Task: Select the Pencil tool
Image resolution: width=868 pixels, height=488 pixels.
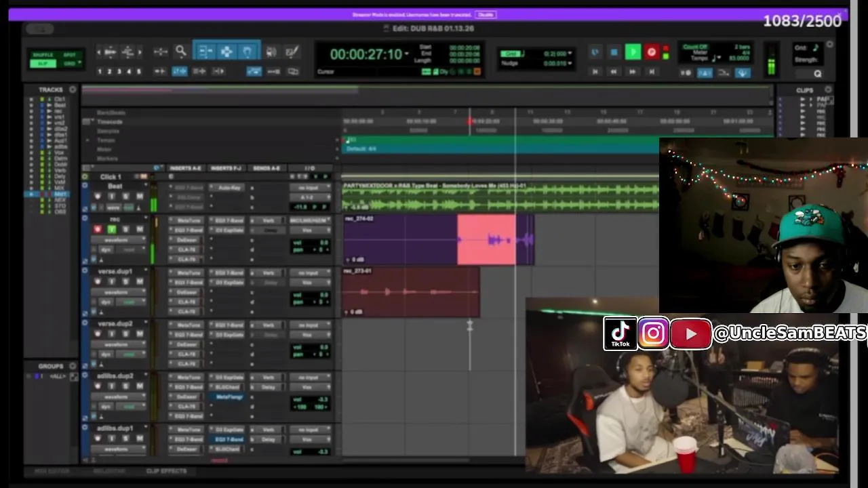Action: (x=292, y=52)
